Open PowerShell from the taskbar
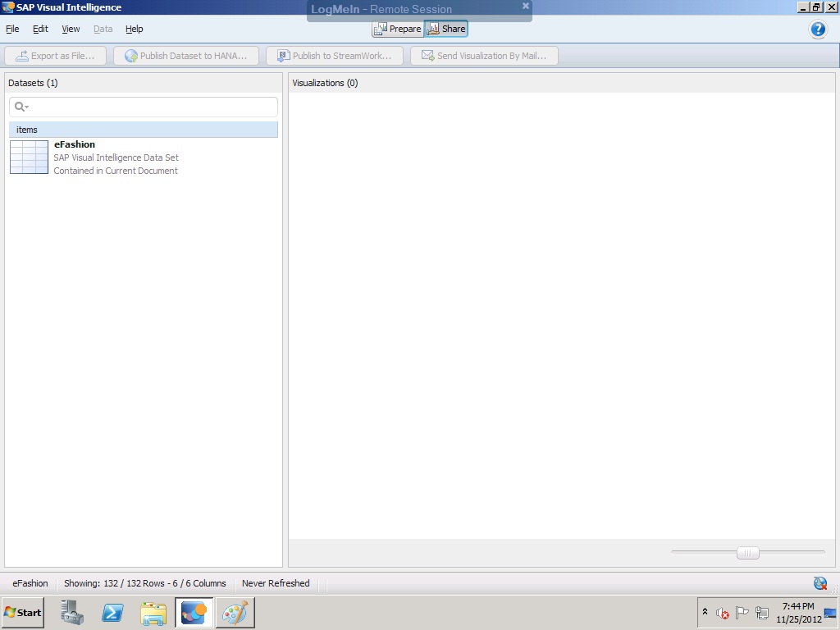 [112, 612]
